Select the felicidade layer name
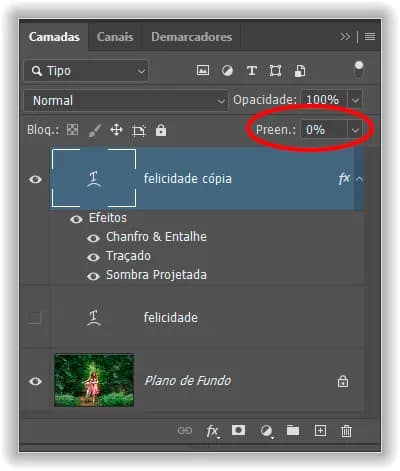This screenshot has width=400, height=471. click(171, 317)
